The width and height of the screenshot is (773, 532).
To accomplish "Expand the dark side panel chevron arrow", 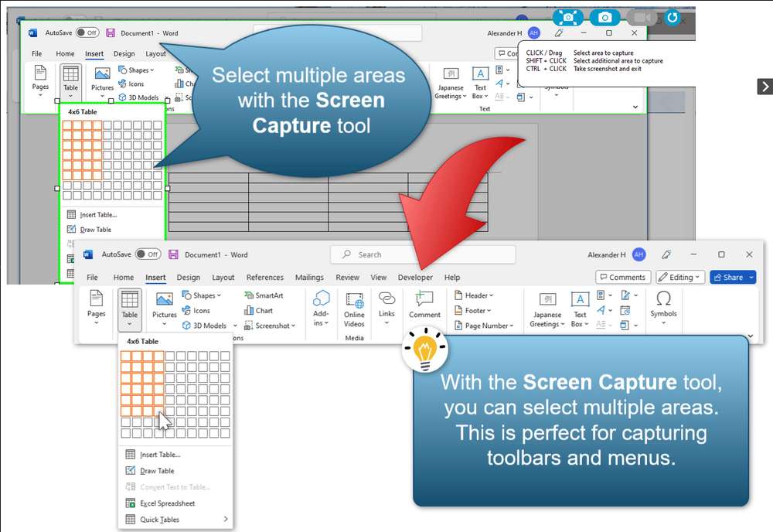I will pyautogui.click(x=764, y=87).
